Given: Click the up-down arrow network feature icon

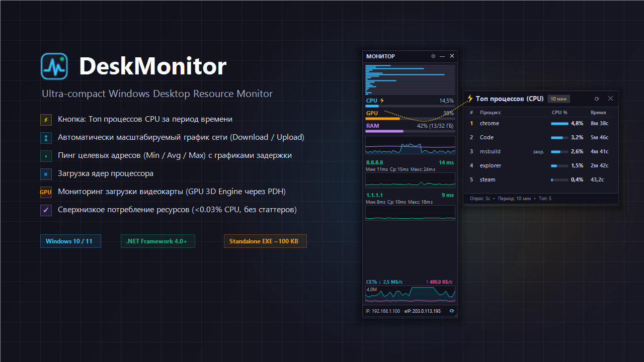Looking at the screenshot, I should coord(46,138).
